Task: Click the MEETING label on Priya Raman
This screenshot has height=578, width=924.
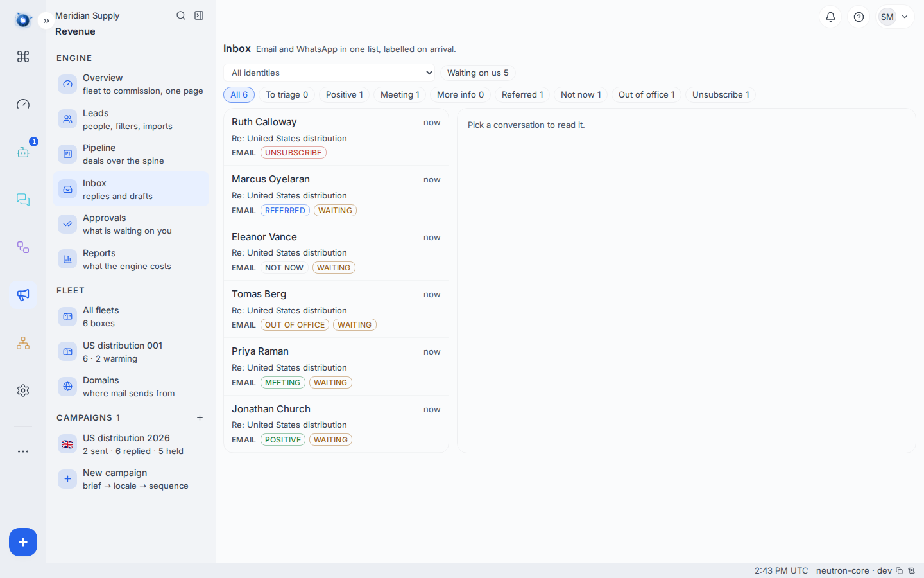Action: [283, 383]
